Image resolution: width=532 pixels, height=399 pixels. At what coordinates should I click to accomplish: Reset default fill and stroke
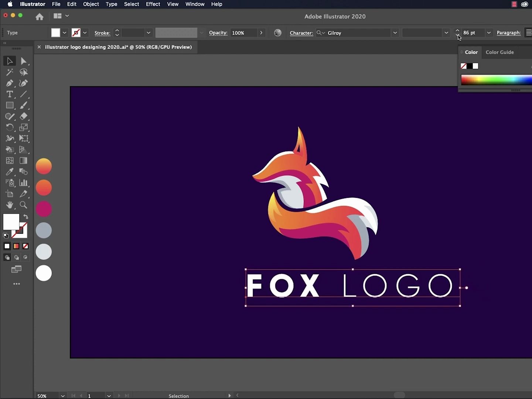coord(6,235)
